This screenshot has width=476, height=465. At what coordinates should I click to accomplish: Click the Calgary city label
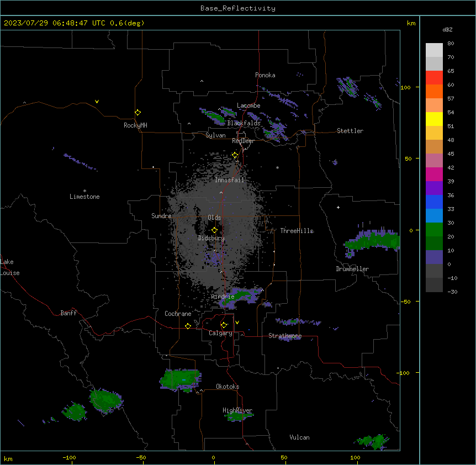tap(220, 333)
